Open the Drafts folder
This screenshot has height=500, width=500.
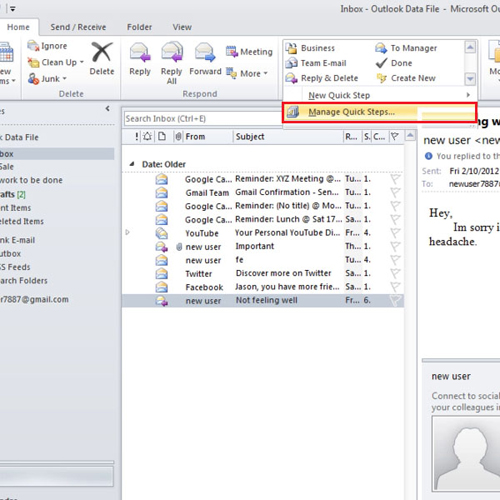coord(13,194)
